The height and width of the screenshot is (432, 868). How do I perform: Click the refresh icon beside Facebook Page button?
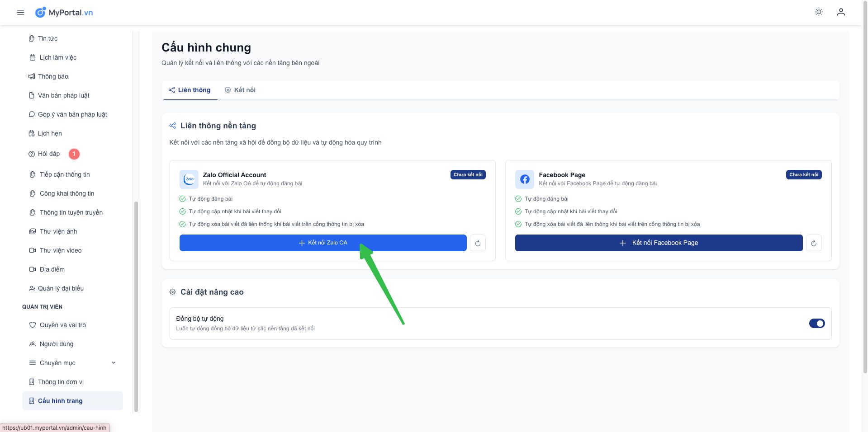coord(813,243)
